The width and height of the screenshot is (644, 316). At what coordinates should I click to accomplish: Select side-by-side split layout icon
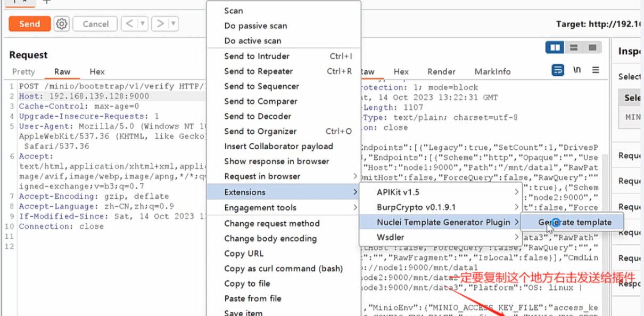point(555,47)
